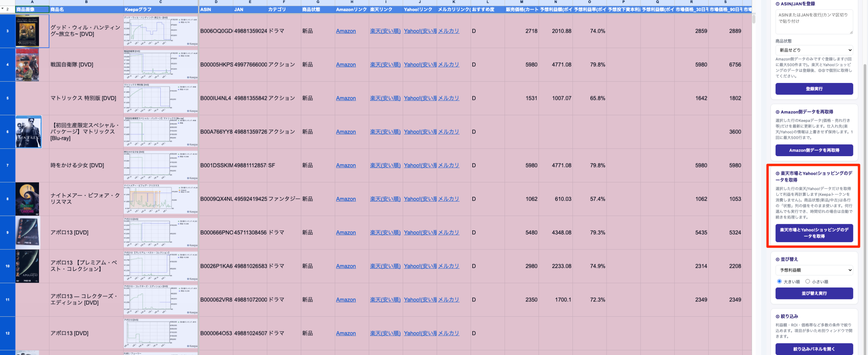The width and height of the screenshot is (868, 355).
Task: Open 楽天(安い順) link in アポロ13 コレクターズ・エディション row
Action: coord(385,300)
